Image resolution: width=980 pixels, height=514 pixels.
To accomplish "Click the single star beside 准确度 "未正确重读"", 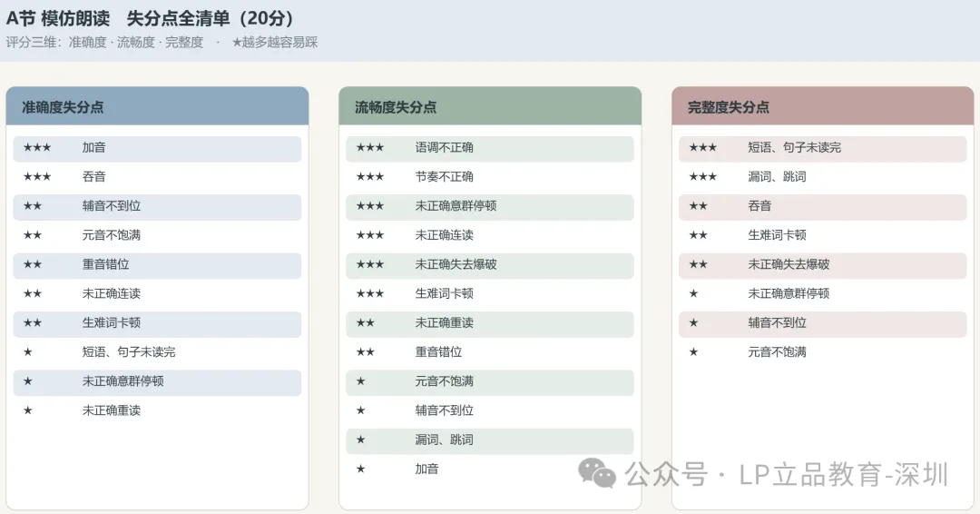I will [x=27, y=410].
